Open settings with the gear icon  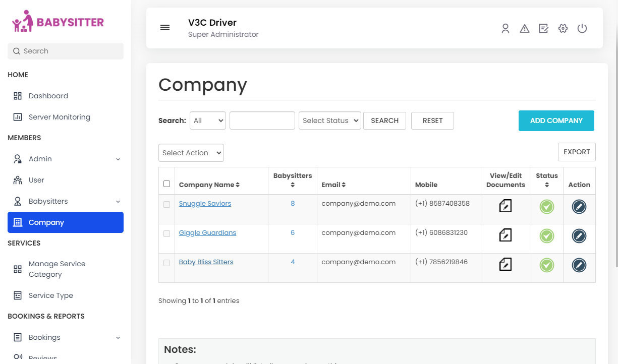563,29
